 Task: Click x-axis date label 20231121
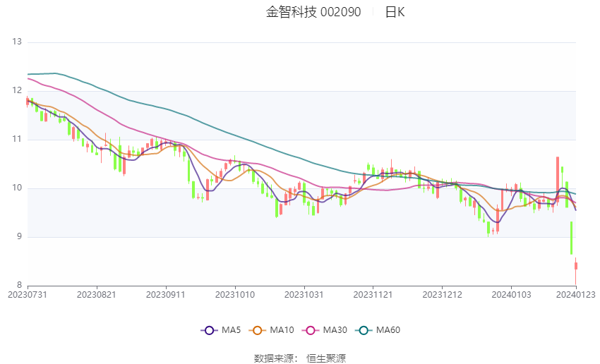[373, 295]
